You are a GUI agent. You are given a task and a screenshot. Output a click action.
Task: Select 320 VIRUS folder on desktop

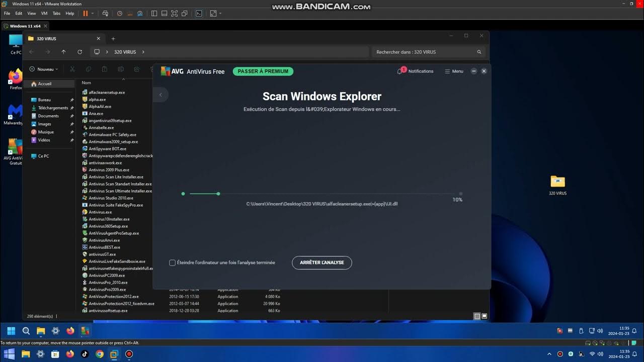click(x=557, y=185)
